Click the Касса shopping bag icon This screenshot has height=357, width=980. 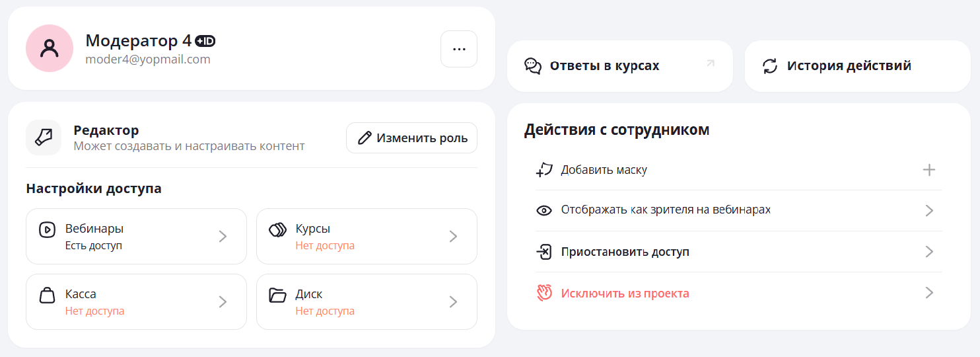pyautogui.click(x=47, y=295)
